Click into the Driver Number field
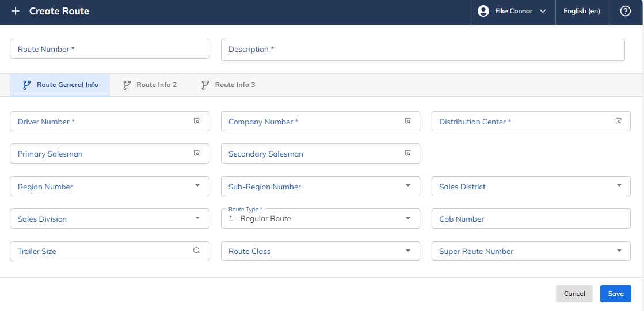 [x=110, y=122]
